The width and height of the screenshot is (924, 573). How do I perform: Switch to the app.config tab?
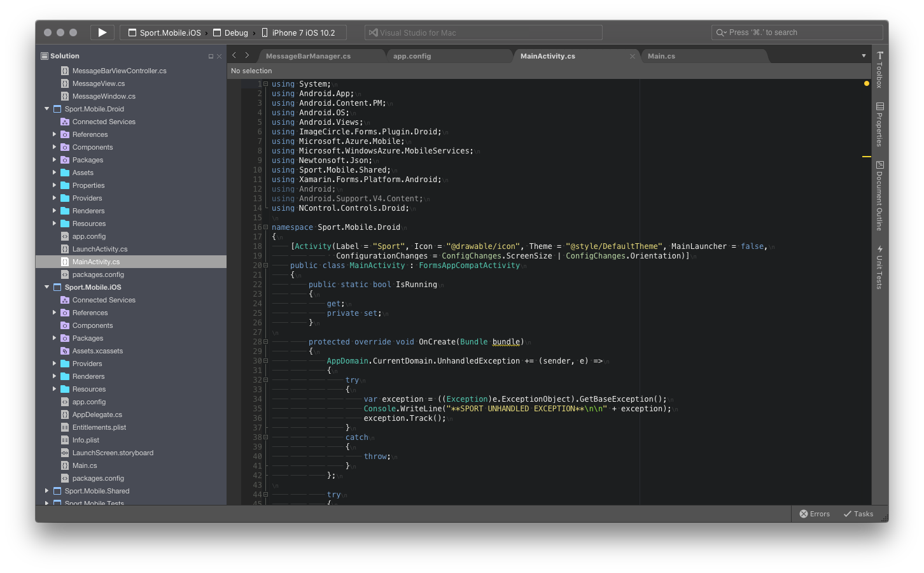412,56
